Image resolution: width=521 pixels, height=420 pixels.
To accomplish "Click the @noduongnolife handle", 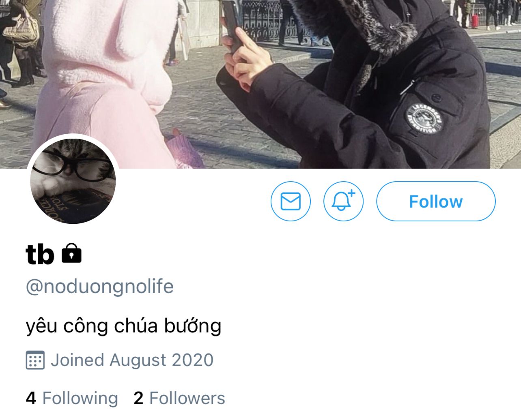I will 100,287.
